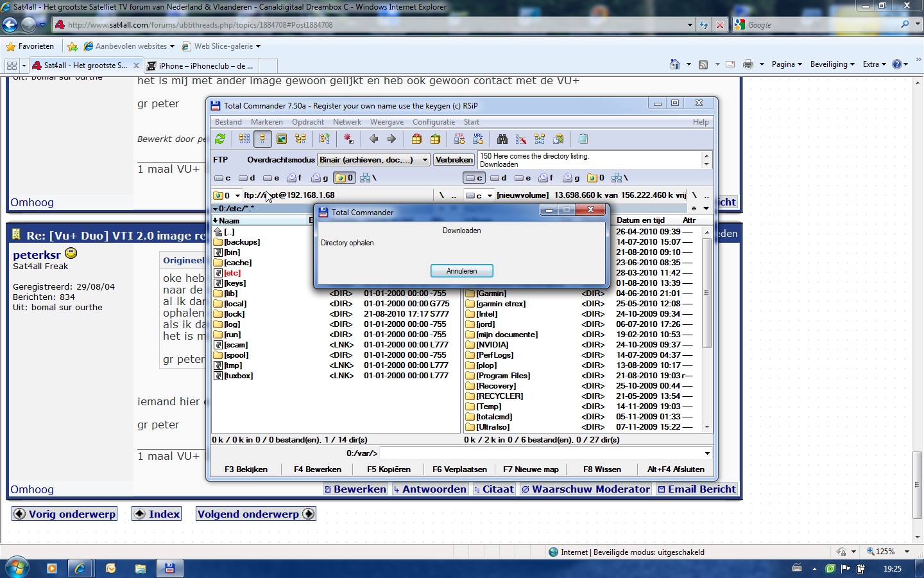The image size is (924, 578).
Task: Select drive f in right panel drive bar
Action: [546, 178]
